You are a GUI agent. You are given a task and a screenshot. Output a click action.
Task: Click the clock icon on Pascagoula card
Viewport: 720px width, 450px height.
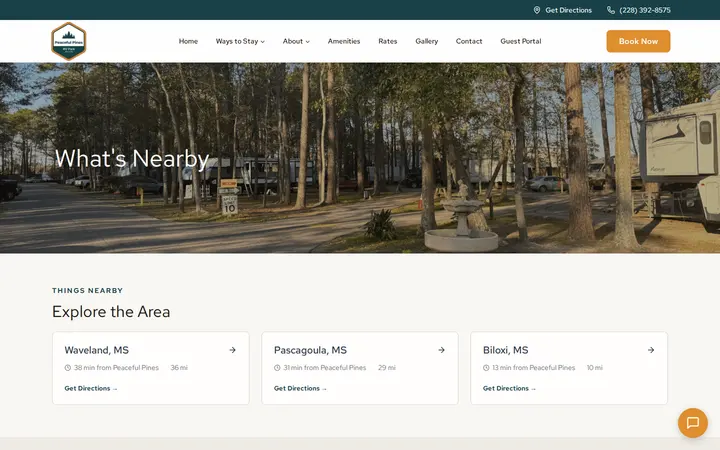click(277, 368)
